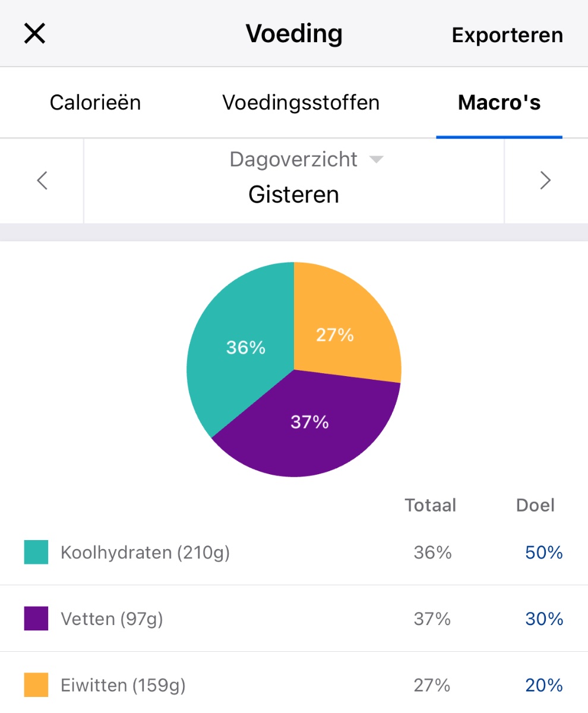Open the Vetten 30% goal
This screenshot has width=588, height=713.
(x=543, y=620)
